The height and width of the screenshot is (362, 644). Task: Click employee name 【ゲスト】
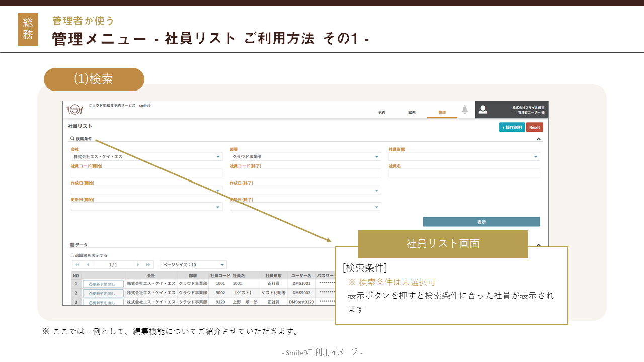click(x=243, y=293)
